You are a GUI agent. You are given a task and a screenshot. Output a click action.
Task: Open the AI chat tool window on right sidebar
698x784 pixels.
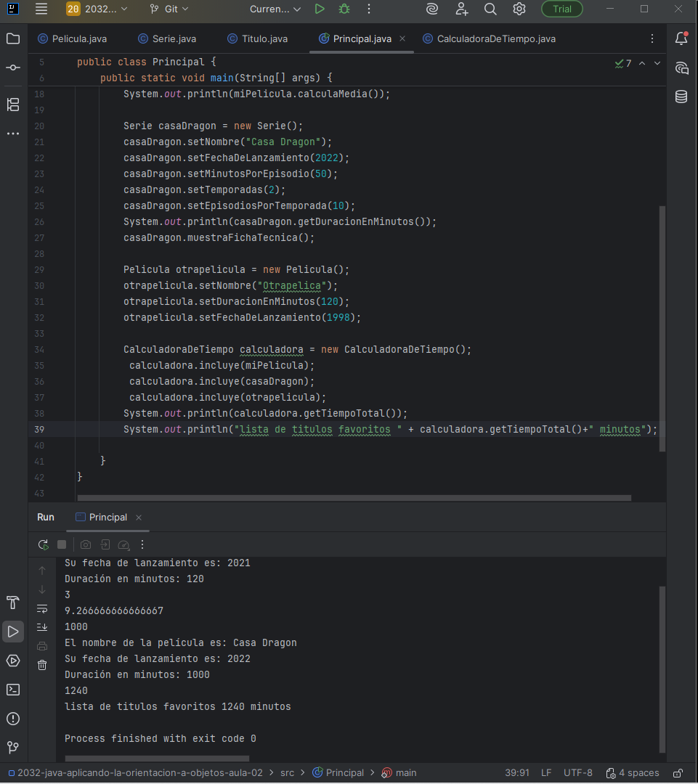pyautogui.click(x=681, y=68)
